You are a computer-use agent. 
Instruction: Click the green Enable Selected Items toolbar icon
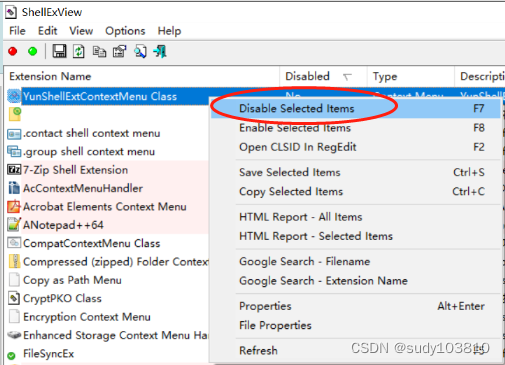[x=33, y=52]
